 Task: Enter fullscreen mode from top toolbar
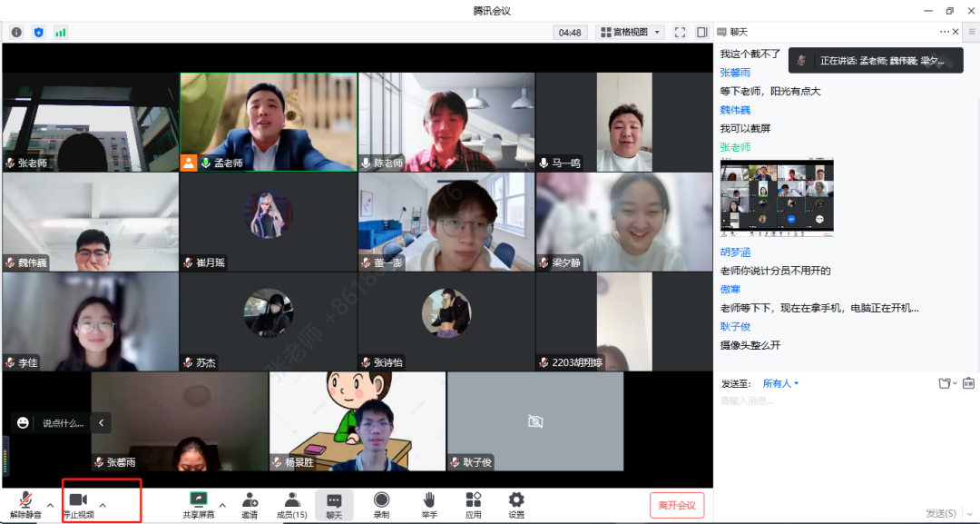point(680,32)
